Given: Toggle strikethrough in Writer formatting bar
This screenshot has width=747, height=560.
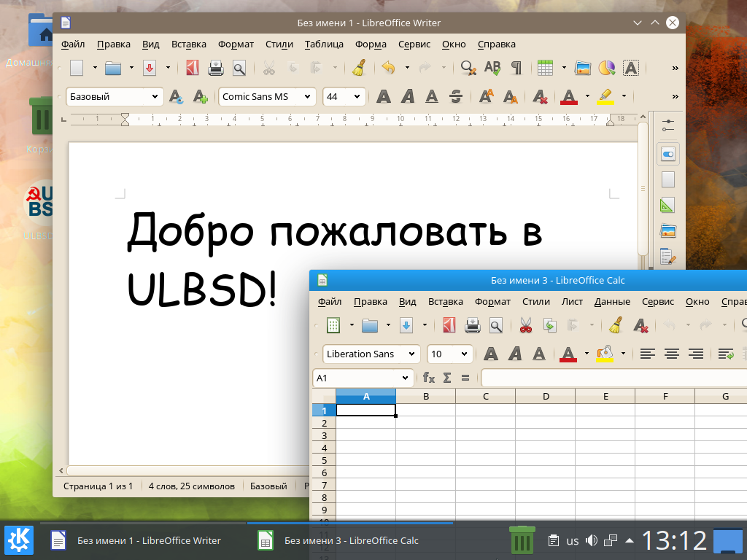Looking at the screenshot, I should point(456,97).
